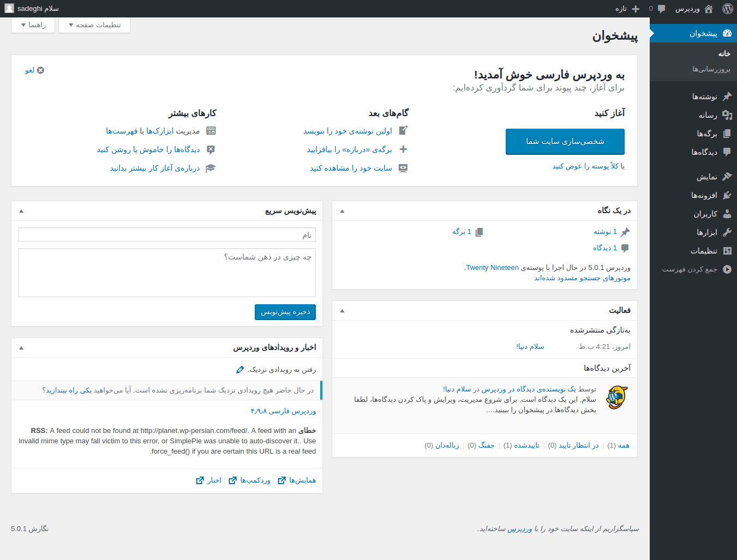Expand the تنظیمات صفحه screen options

(x=94, y=25)
